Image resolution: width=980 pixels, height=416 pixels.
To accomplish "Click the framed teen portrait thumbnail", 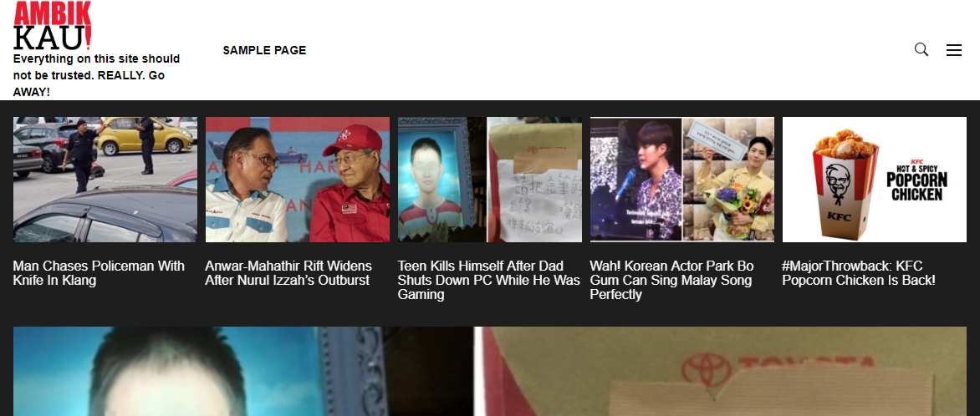I will pos(442,180).
